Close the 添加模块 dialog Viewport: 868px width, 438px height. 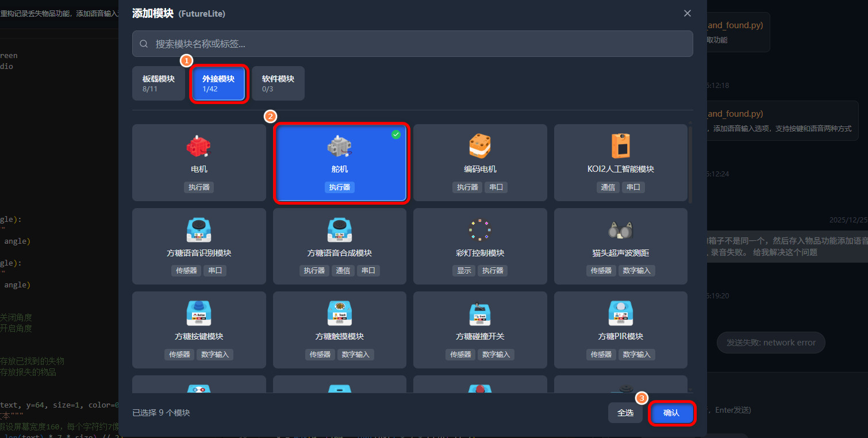pyautogui.click(x=688, y=13)
